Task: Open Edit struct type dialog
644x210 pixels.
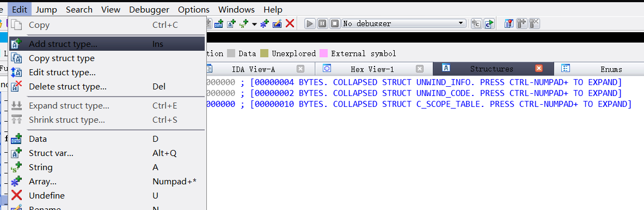Action: (x=107, y=73)
